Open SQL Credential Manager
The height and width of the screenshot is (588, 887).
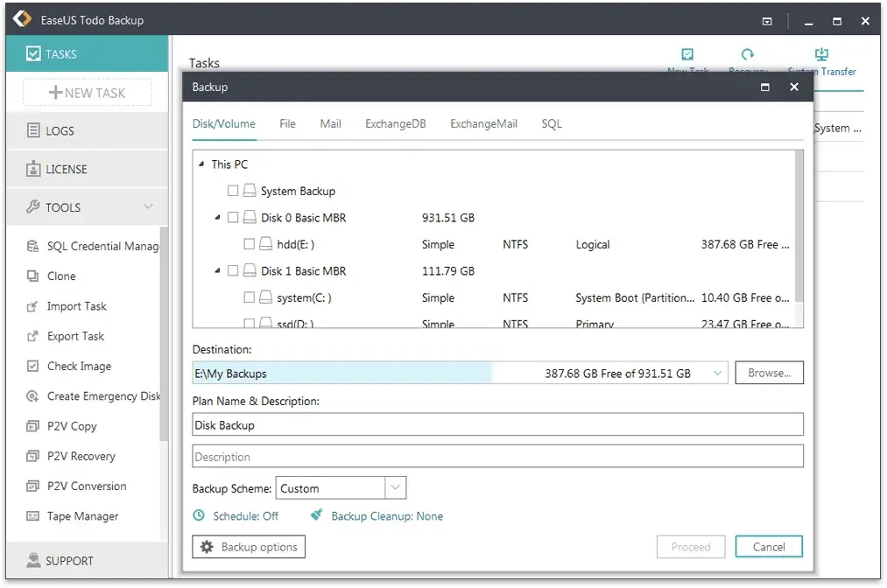tap(99, 246)
